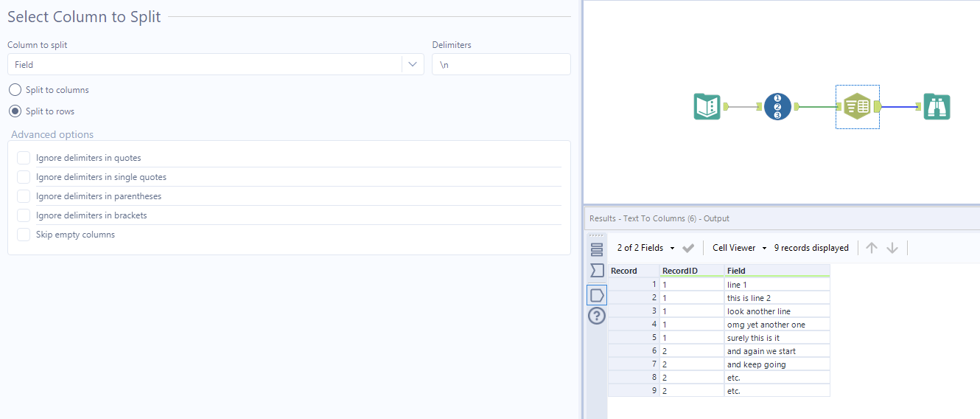980x419 pixels.
Task: Click the cell 'surely this is it'
Action: [x=777, y=338]
